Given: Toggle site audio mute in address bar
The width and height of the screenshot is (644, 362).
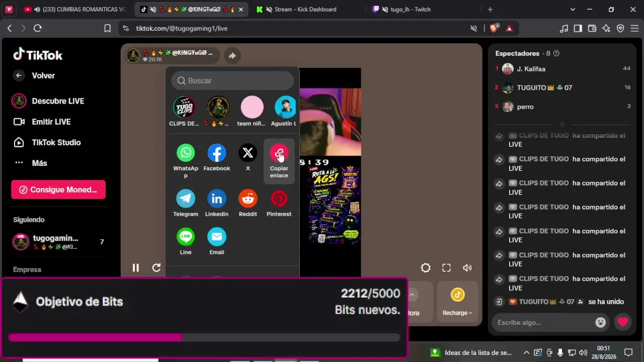Looking at the screenshot, I should (x=473, y=29).
